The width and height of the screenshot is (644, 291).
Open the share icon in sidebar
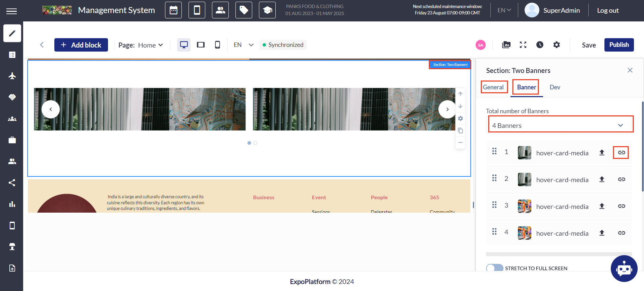coord(12,183)
